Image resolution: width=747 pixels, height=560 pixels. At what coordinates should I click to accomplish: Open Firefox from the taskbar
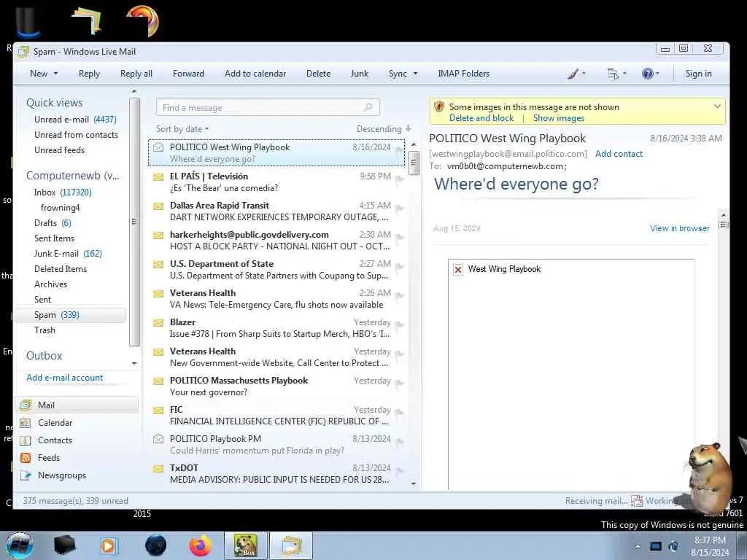click(x=200, y=545)
